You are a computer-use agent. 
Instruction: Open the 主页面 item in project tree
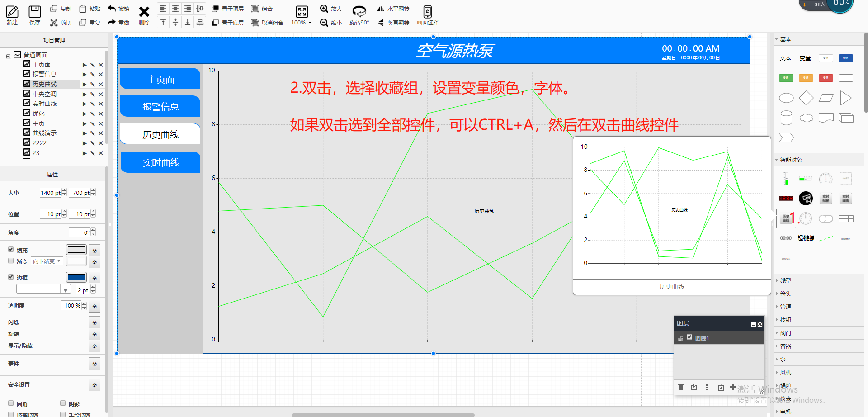tap(41, 65)
